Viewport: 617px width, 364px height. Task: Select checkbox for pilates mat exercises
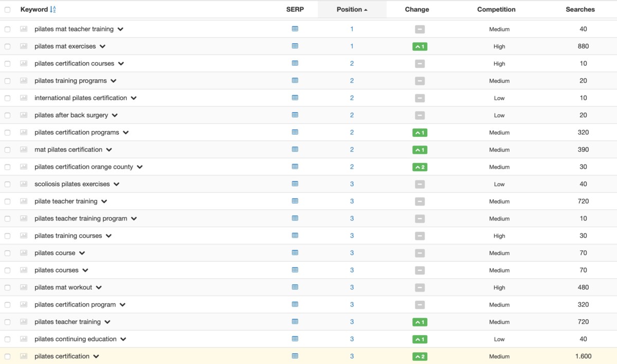[8, 46]
